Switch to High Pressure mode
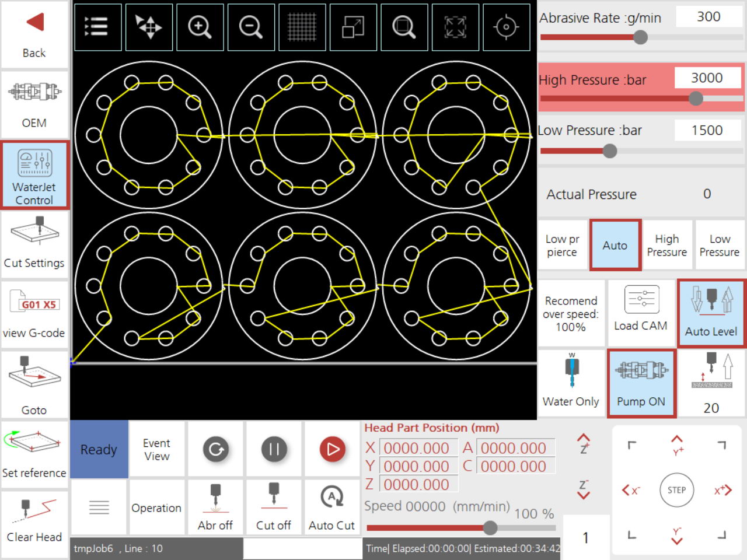The image size is (747, 560). pos(667,245)
